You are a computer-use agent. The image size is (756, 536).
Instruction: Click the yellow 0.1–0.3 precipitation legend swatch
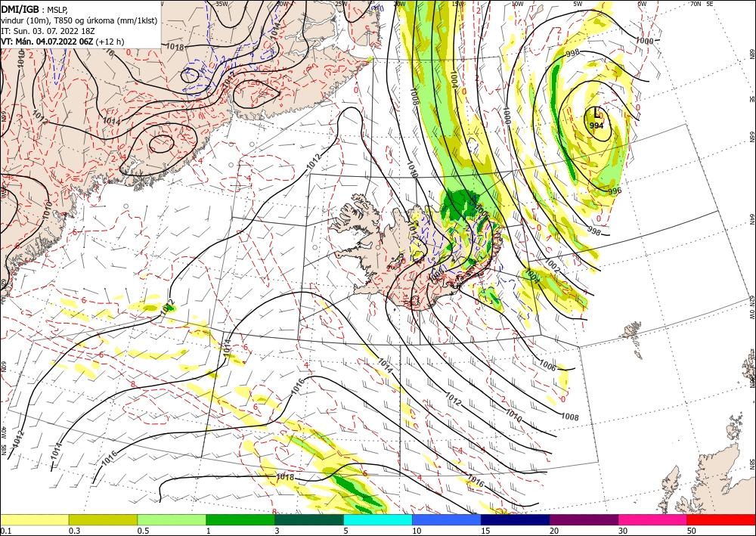[x=34, y=519]
